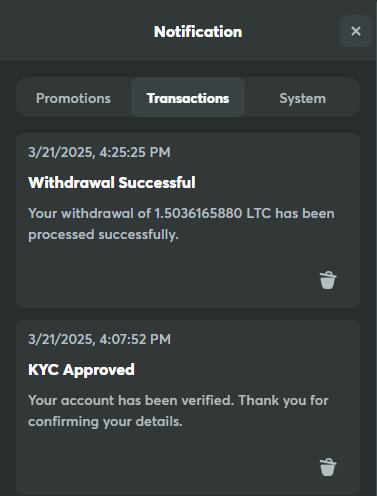Select the withdrawal notification card's empty area
This screenshot has width=377, height=496.
click(167, 273)
